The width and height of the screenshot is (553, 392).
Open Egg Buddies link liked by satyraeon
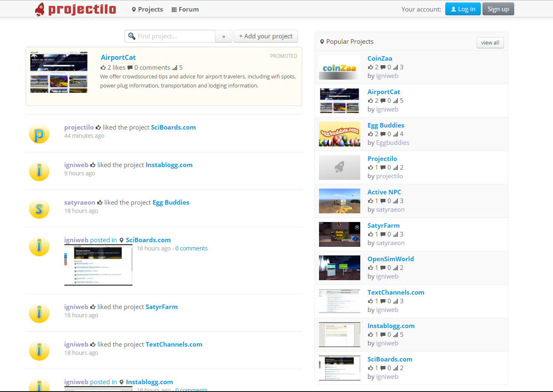(x=171, y=203)
